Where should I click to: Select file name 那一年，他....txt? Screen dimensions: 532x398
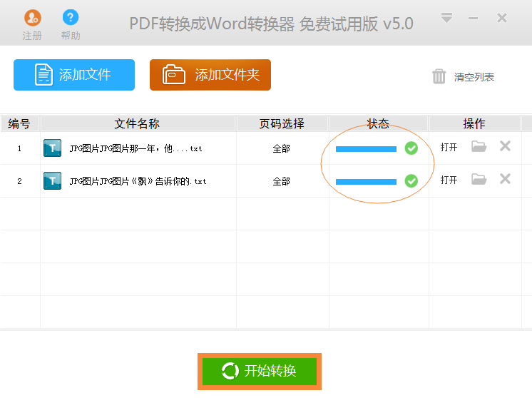point(135,148)
